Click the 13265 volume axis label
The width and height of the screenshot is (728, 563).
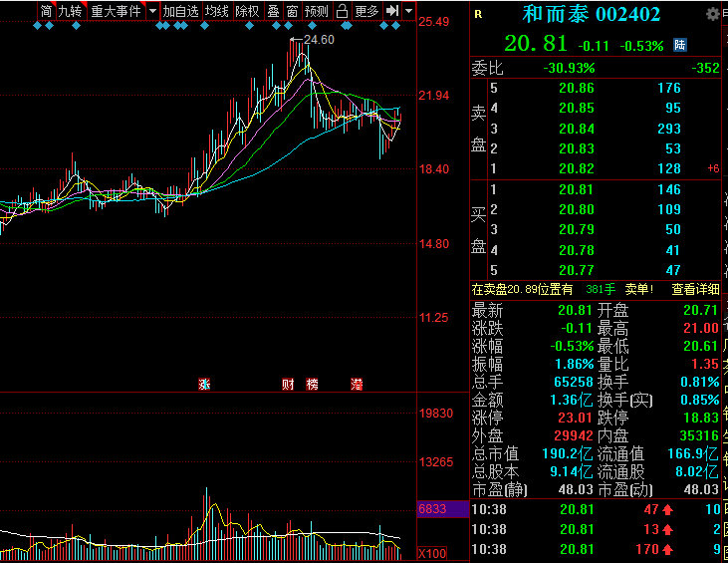(x=435, y=462)
